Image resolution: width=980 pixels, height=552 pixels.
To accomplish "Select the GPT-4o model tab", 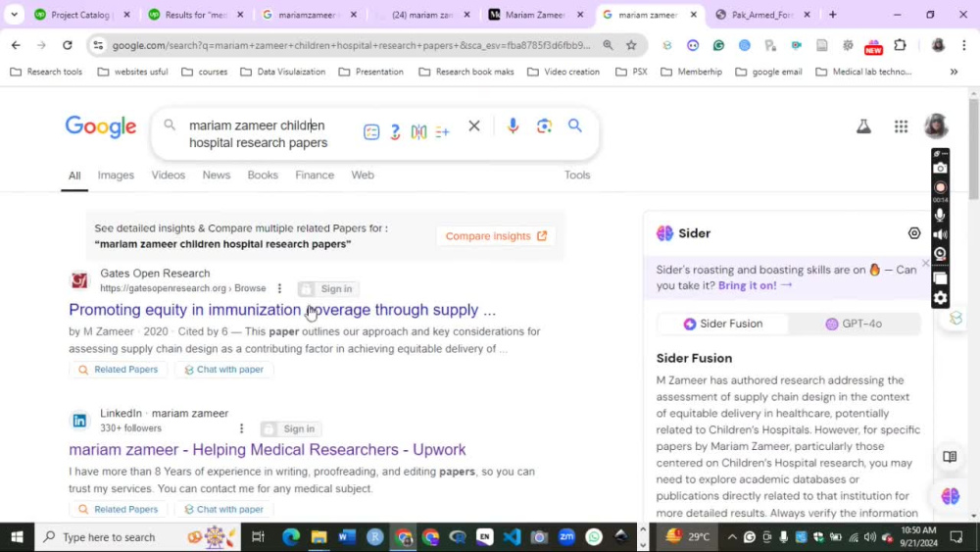I will [x=854, y=324].
